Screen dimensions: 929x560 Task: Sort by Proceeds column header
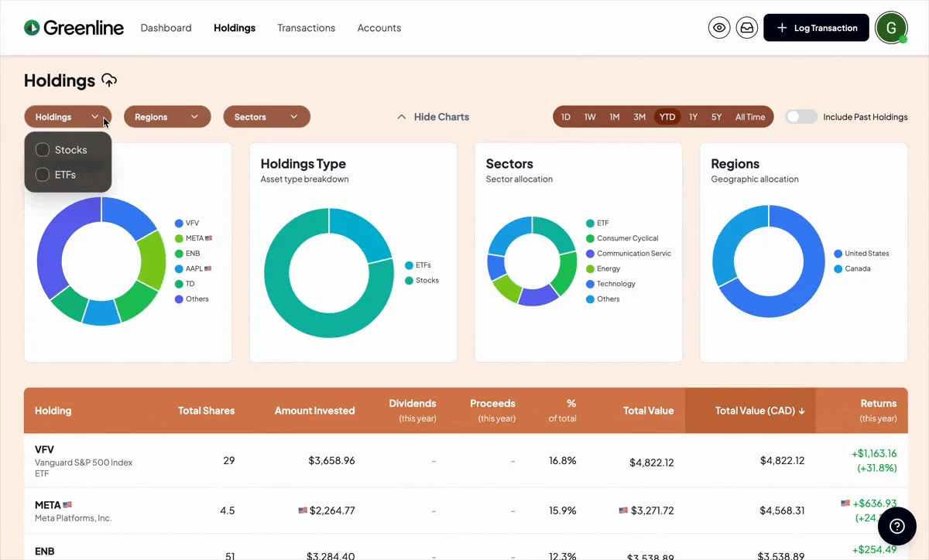[492, 410]
